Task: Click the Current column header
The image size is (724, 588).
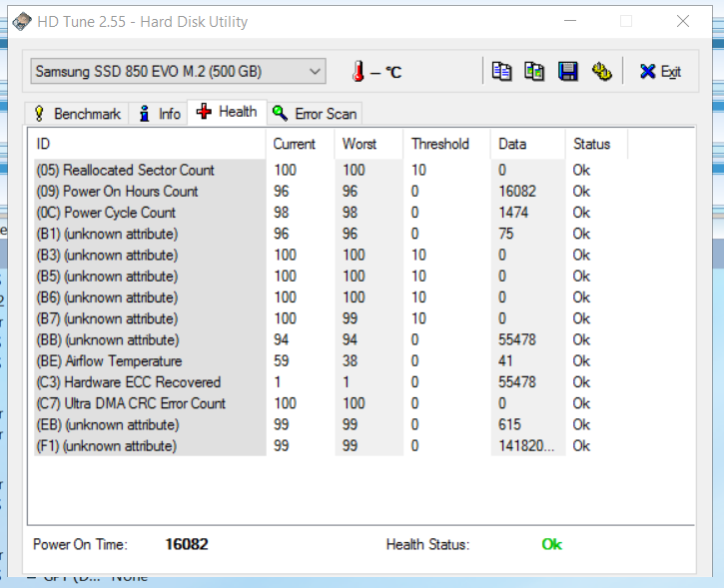Action: (x=301, y=144)
